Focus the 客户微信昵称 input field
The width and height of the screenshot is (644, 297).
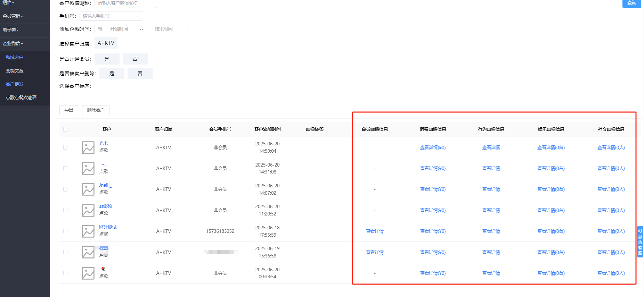click(x=126, y=3)
